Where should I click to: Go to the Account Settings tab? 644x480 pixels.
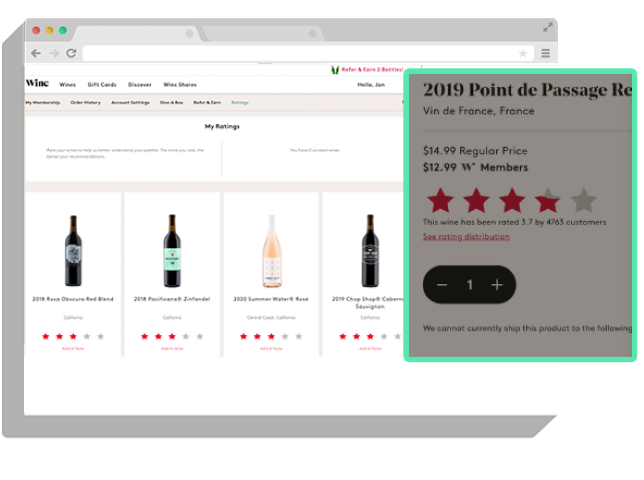point(130,102)
